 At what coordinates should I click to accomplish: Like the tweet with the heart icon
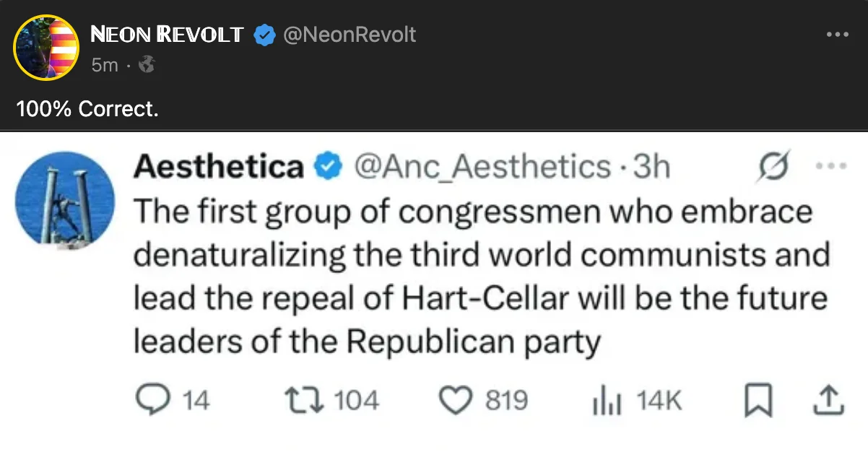pos(455,400)
